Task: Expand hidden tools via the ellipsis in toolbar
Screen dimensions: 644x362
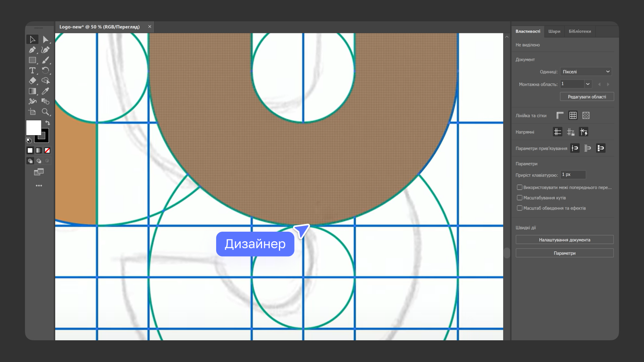Action: 39,185
